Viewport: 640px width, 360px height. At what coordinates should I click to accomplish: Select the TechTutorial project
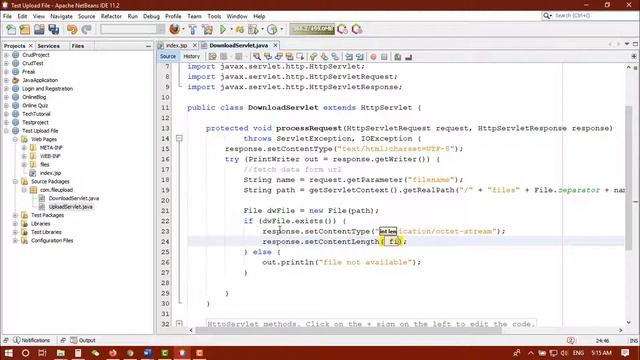click(x=36, y=114)
